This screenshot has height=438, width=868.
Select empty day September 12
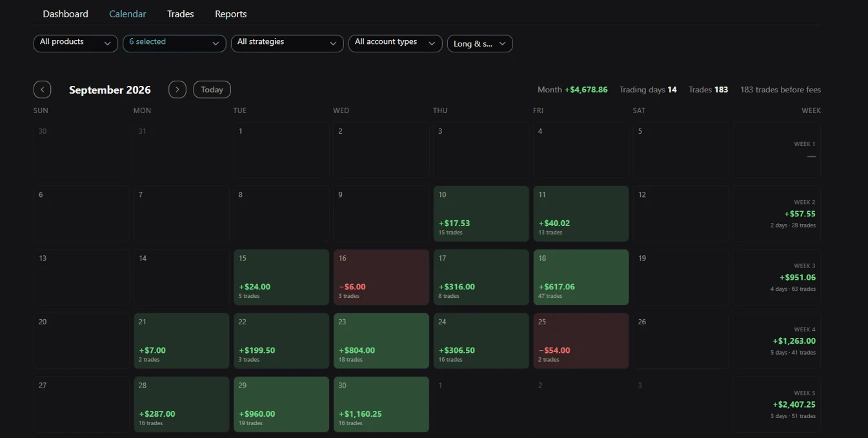tap(681, 214)
